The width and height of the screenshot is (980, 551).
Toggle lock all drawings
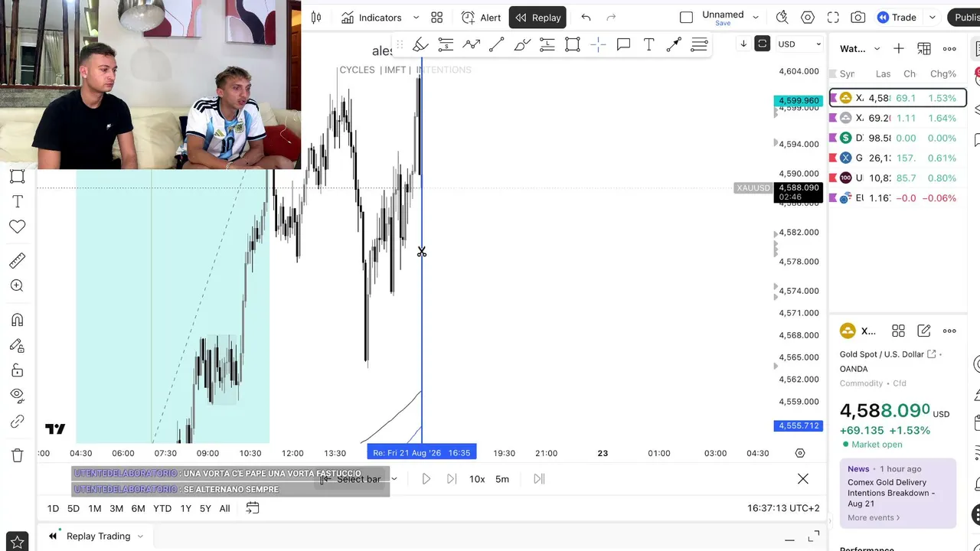[17, 370]
